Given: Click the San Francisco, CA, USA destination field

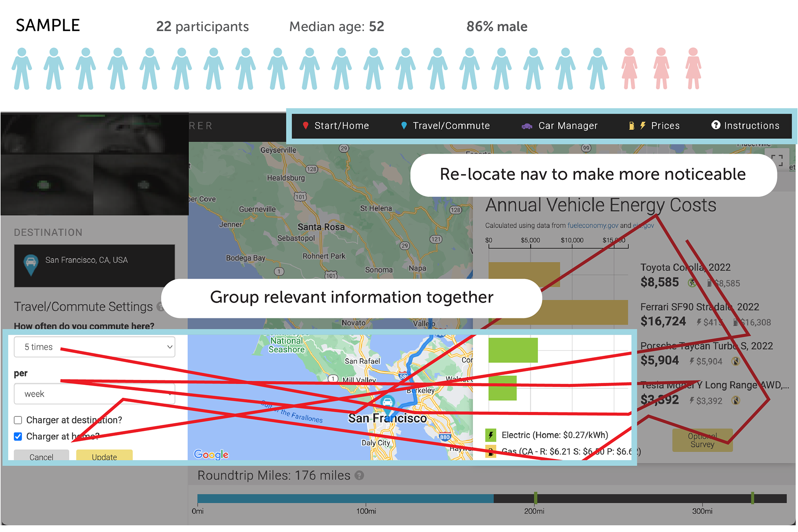Looking at the screenshot, I should pos(94,266).
